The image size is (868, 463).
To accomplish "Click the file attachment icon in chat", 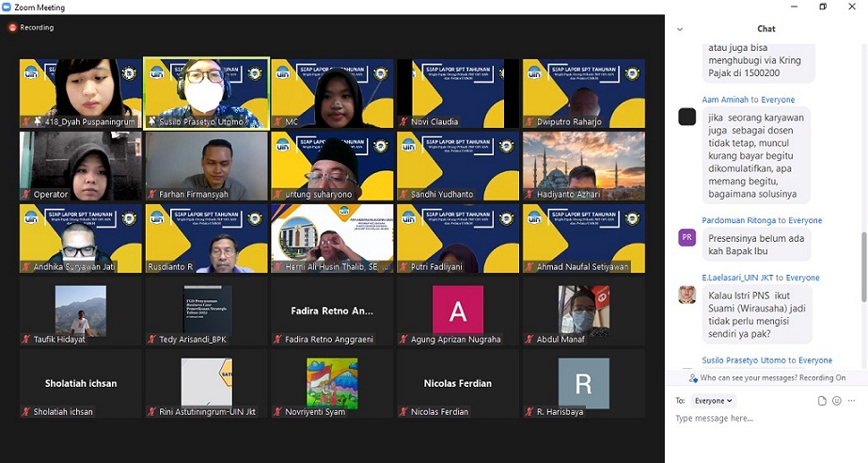I will pyautogui.click(x=822, y=401).
